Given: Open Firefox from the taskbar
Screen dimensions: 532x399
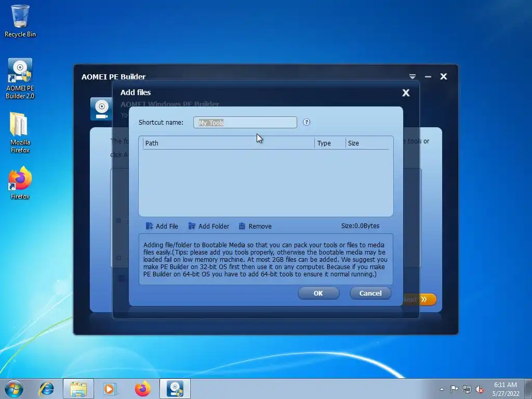Looking at the screenshot, I should tap(142, 389).
